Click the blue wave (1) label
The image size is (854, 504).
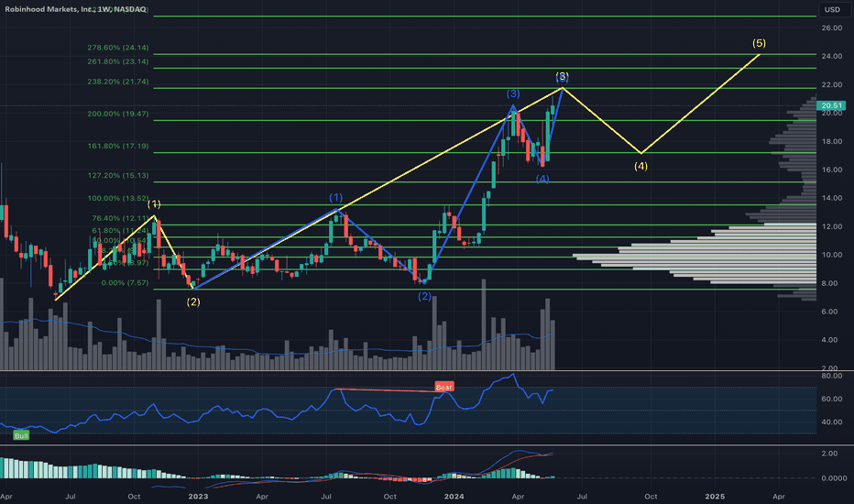click(336, 197)
